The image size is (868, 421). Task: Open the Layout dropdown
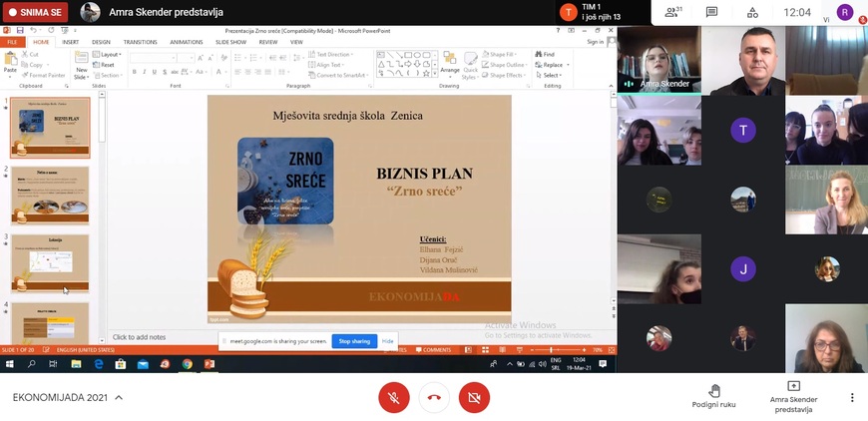point(107,54)
